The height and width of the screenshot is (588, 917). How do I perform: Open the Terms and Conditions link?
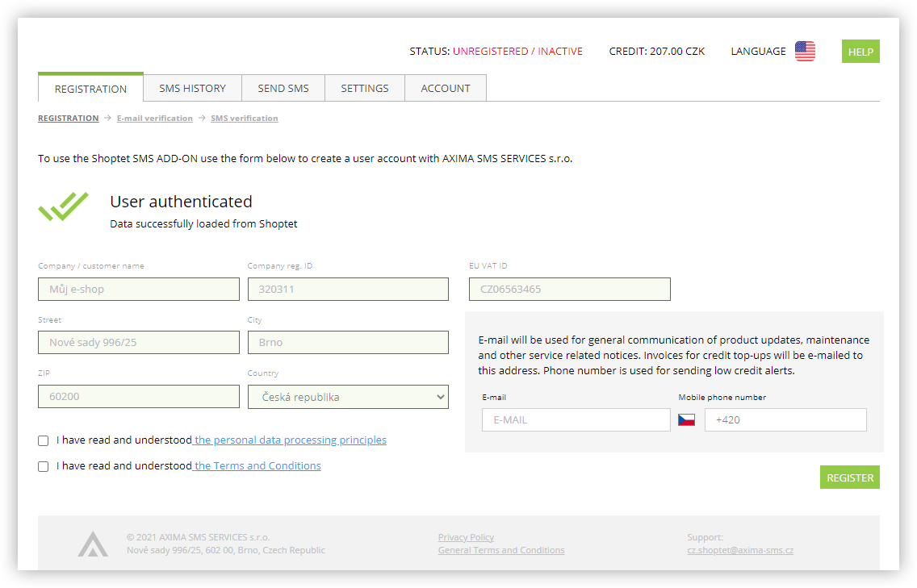coord(258,466)
